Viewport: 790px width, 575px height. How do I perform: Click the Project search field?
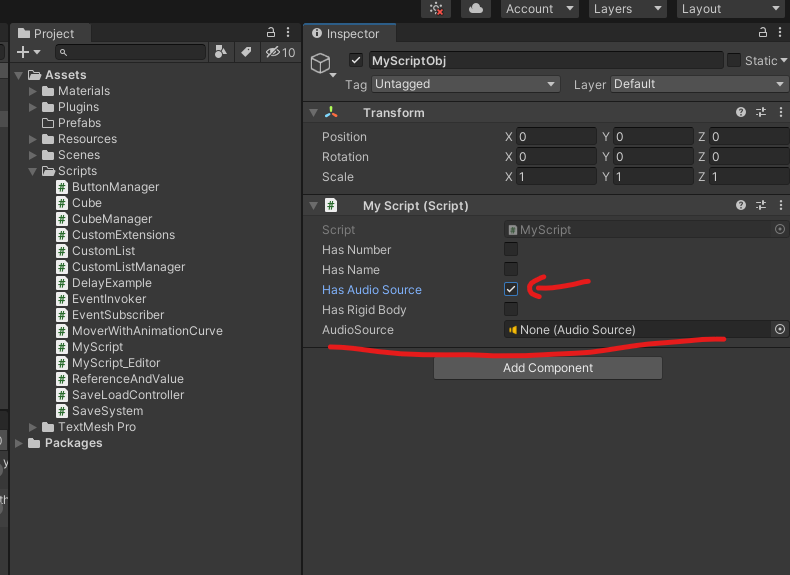point(131,52)
